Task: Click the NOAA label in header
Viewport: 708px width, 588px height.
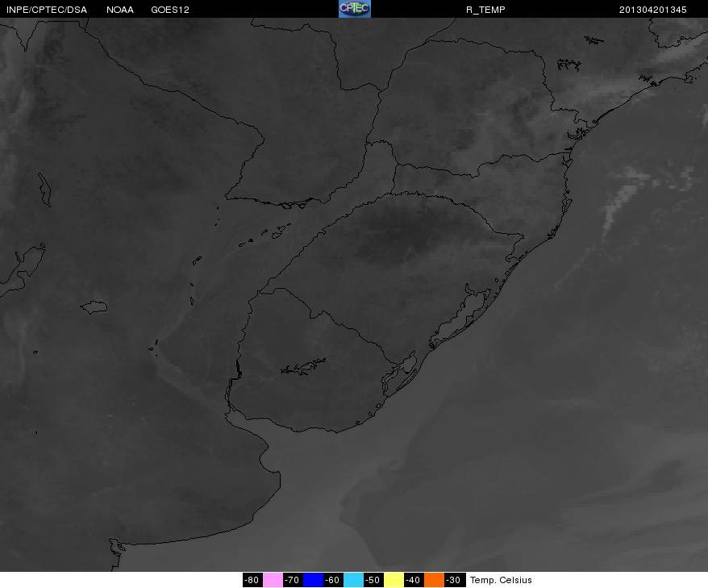Action: coord(120,10)
